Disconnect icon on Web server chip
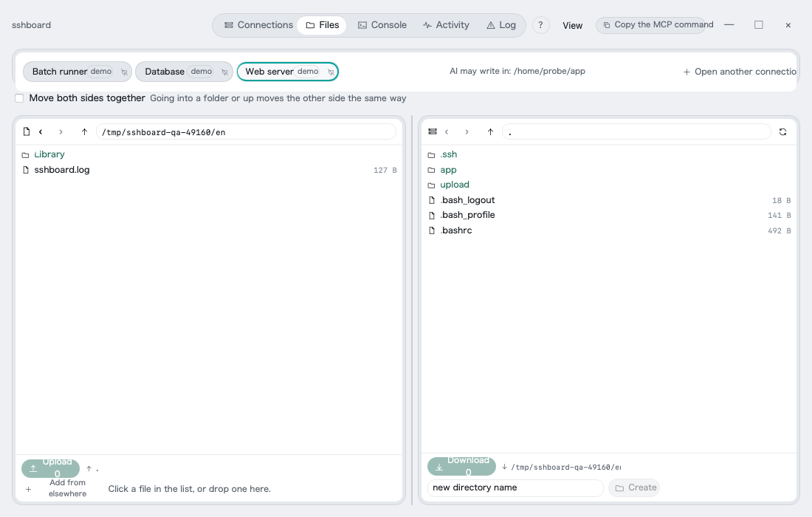 click(331, 72)
